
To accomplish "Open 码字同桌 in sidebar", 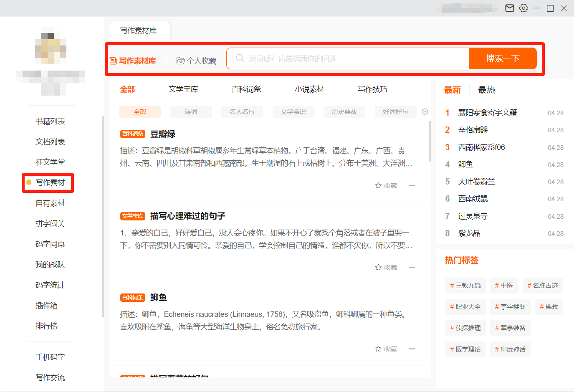I will point(50,244).
